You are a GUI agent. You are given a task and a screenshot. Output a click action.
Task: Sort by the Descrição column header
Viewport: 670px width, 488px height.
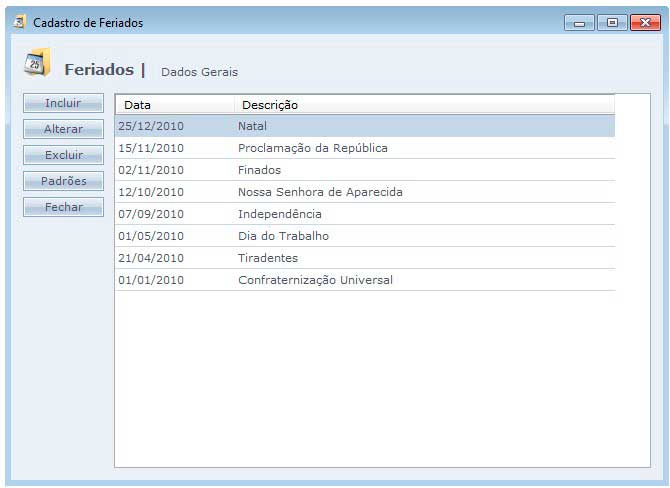click(424, 105)
